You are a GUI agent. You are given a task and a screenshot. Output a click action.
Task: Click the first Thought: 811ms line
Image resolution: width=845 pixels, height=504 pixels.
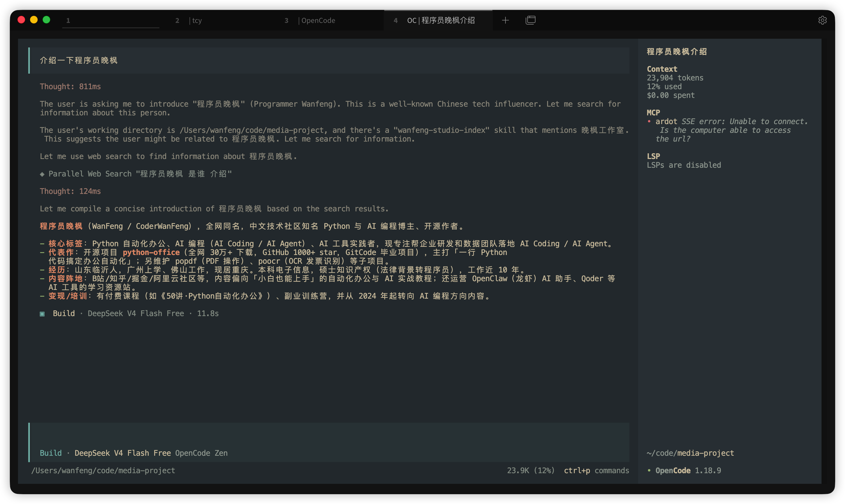(x=70, y=87)
